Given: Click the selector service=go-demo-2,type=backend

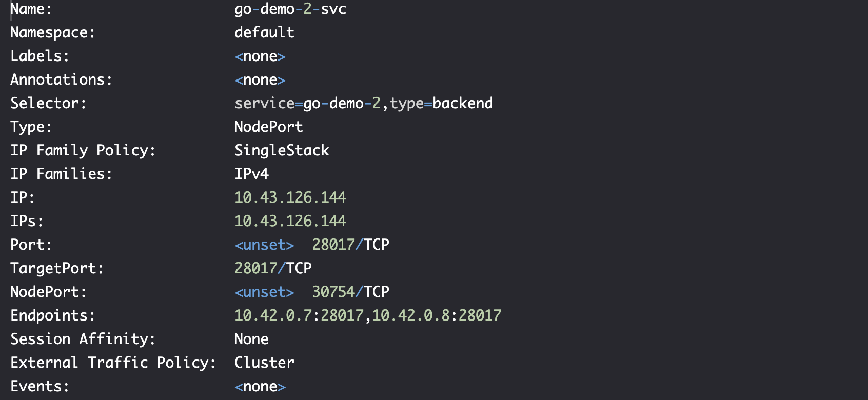Looking at the screenshot, I should [x=364, y=103].
